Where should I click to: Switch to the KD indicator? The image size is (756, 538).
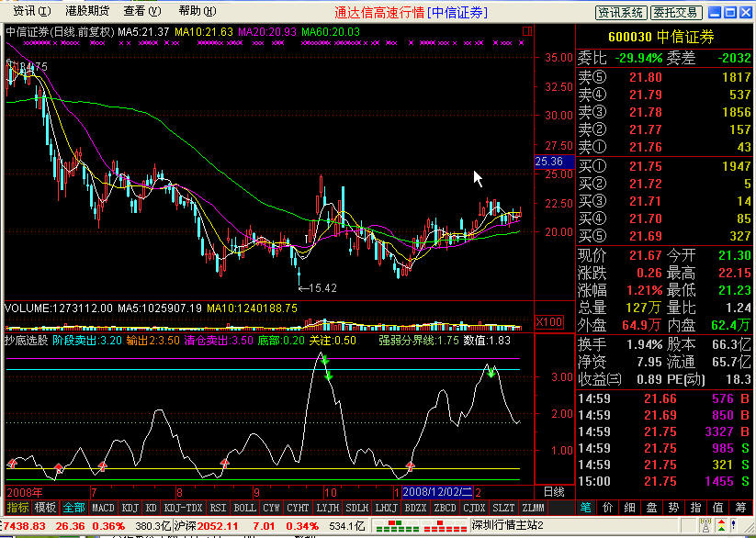point(152,508)
